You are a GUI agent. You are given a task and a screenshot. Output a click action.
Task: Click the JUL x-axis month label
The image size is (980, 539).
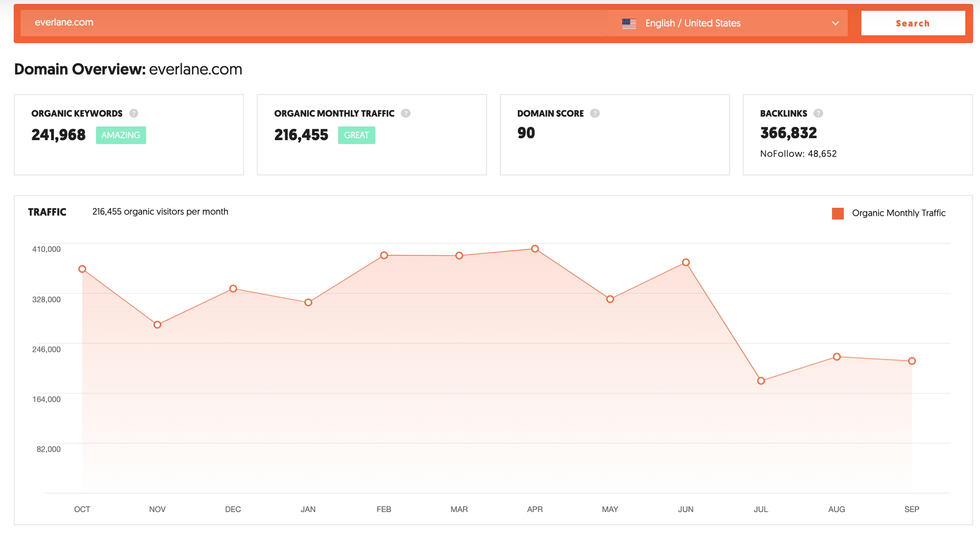point(761,510)
